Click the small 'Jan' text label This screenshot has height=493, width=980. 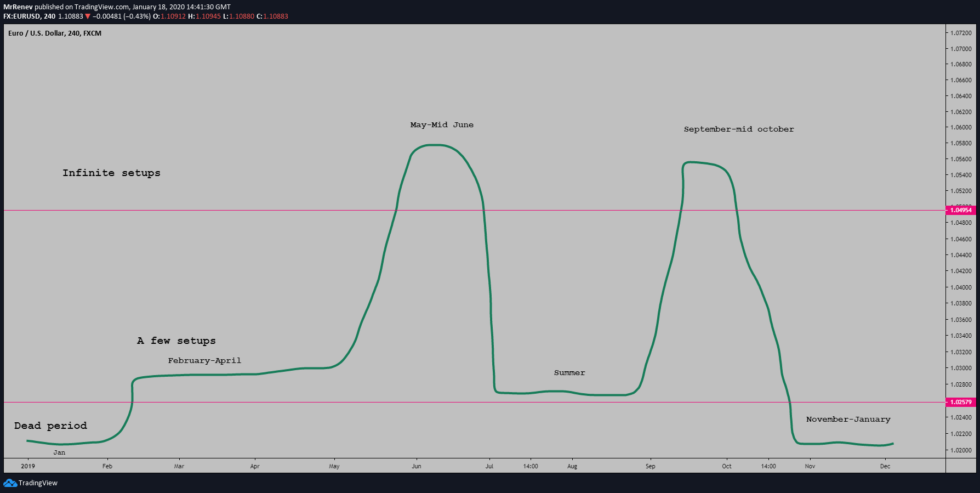tap(59, 452)
